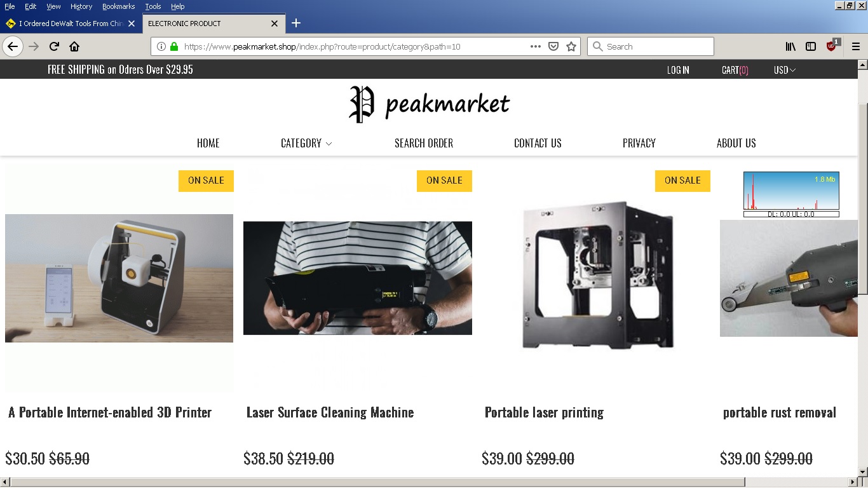Toggle the sidebar view icon
Screen dimensions: 868x488
point(811,46)
